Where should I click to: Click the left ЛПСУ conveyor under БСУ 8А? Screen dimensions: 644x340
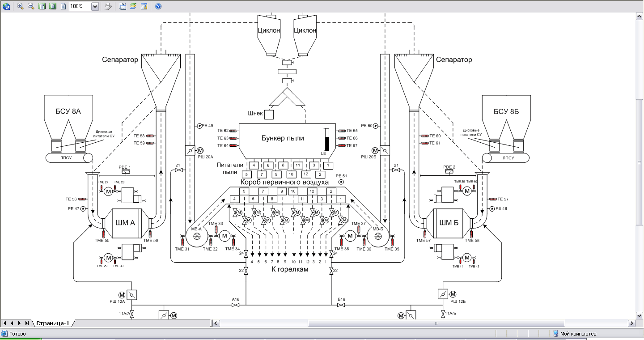[69, 157]
